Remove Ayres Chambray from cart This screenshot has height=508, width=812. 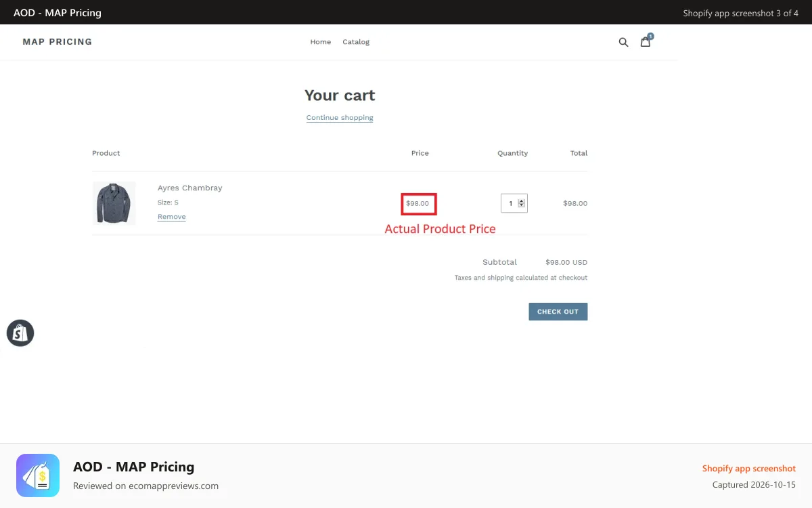(172, 217)
